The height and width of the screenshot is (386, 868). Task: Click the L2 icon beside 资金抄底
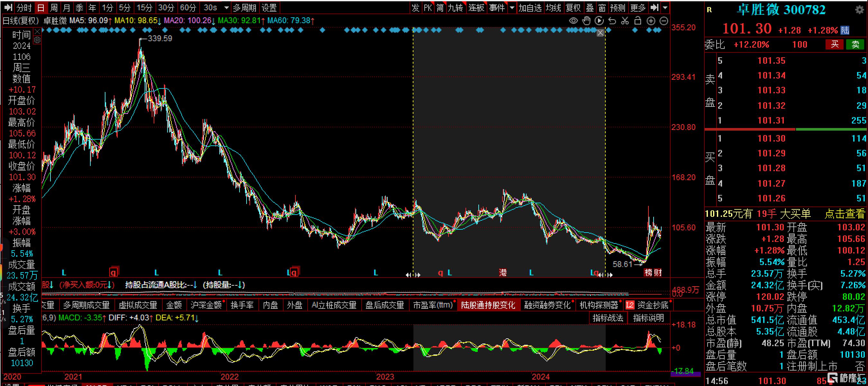(629, 305)
